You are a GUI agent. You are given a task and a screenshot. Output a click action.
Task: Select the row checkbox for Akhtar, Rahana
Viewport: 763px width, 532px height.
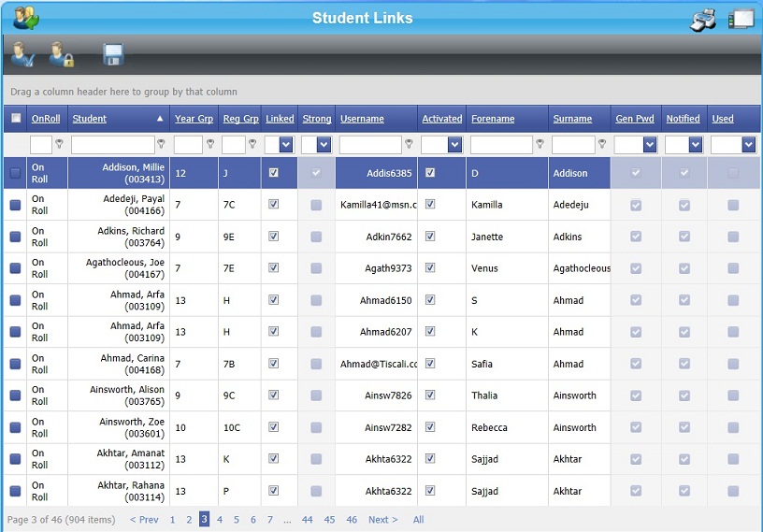tap(16, 491)
